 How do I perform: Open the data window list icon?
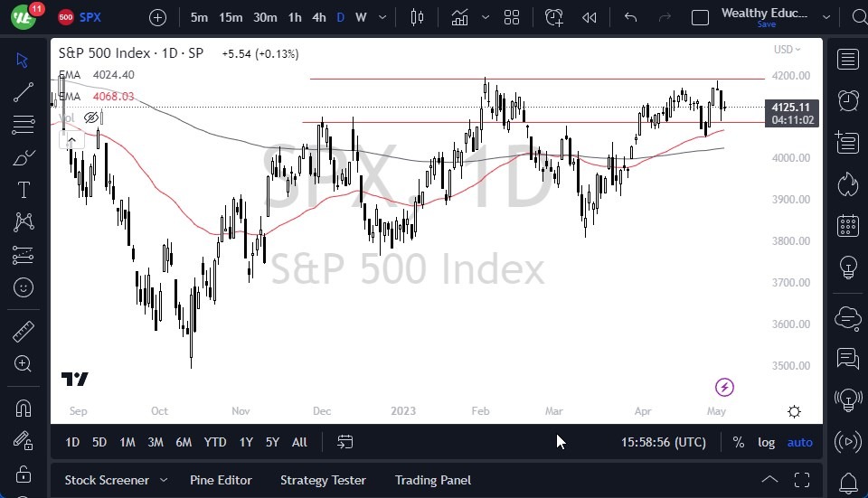click(848, 143)
